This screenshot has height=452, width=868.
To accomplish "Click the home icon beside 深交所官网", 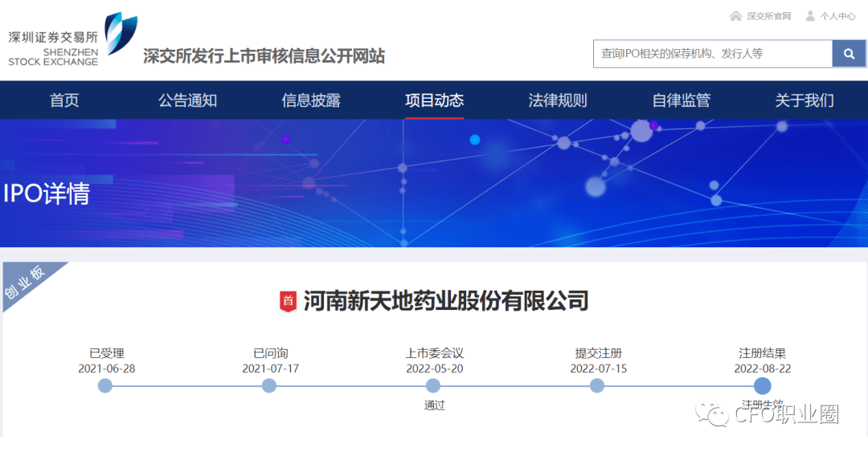I will pyautogui.click(x=735, y=16).
